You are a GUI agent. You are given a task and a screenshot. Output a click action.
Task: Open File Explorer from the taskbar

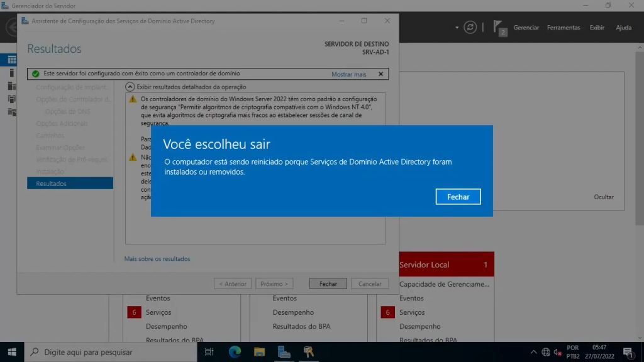pos(259,352)
